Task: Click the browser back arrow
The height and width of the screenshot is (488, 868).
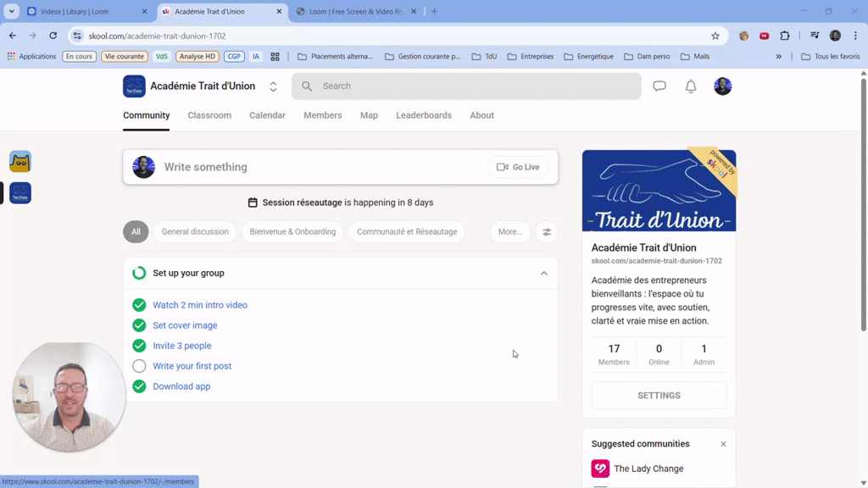Action: point(12,36)
